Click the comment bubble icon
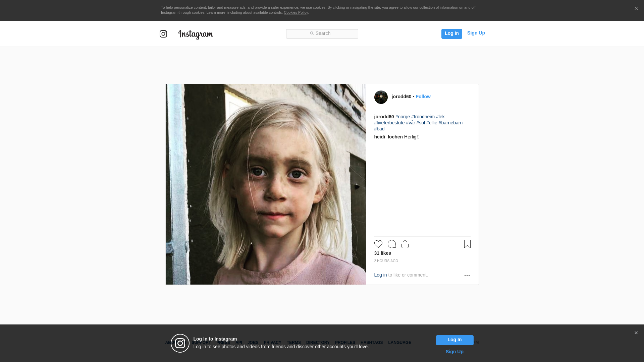The width and height of the screenshot is (644, 362). [391, 244]
